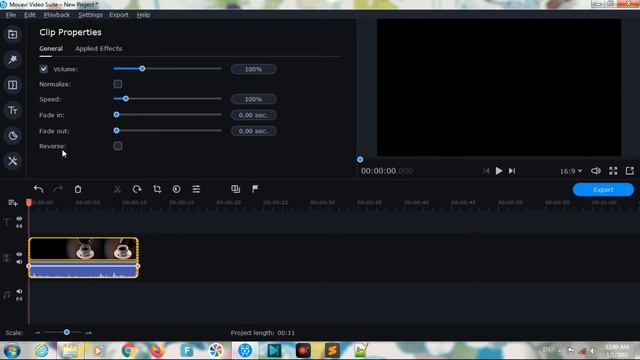This screenshot has width=640, height=360.
Task: Open the Filters magic wand panel
Action: 13,60
